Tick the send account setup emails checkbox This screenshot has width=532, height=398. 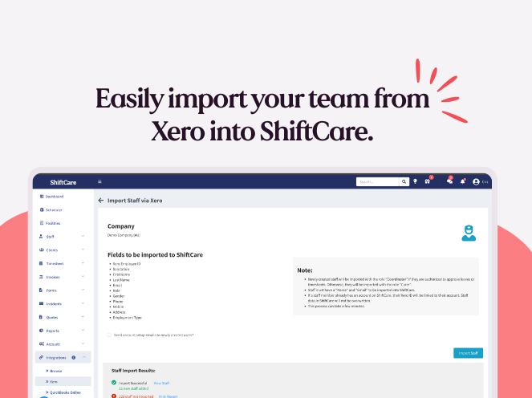(110, 335)
